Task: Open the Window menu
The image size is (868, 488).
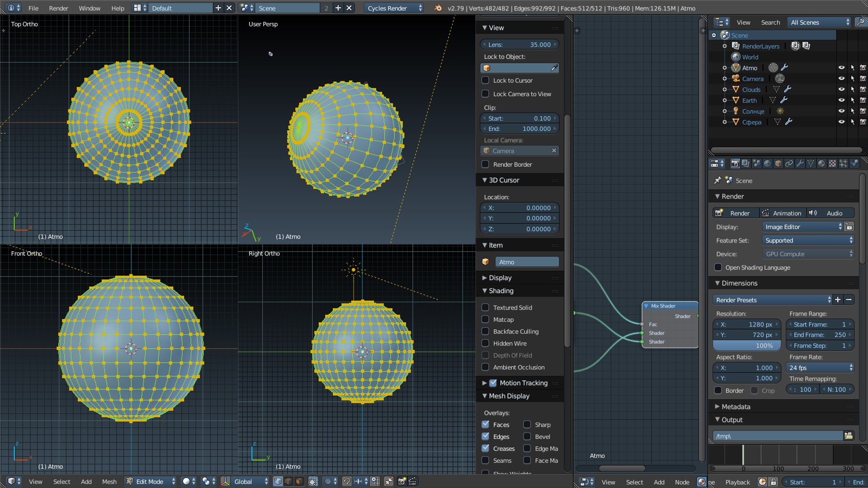Action: click(90, 8)
